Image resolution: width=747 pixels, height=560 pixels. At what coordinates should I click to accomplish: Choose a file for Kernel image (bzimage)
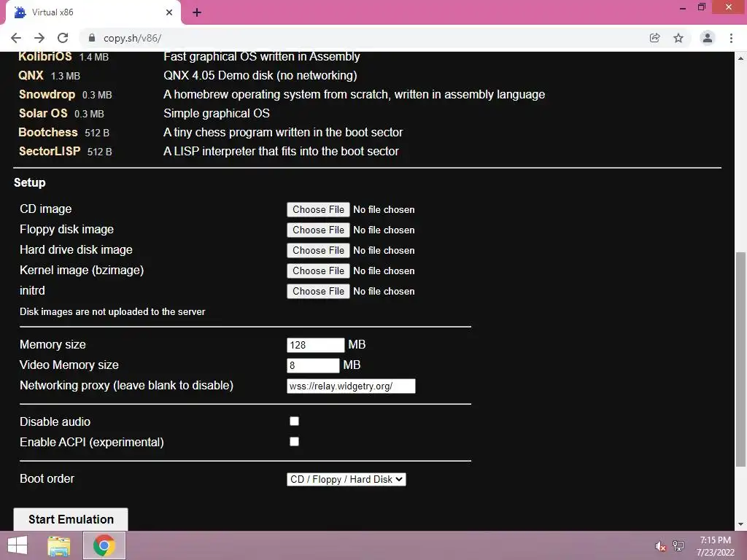(318, 271)
